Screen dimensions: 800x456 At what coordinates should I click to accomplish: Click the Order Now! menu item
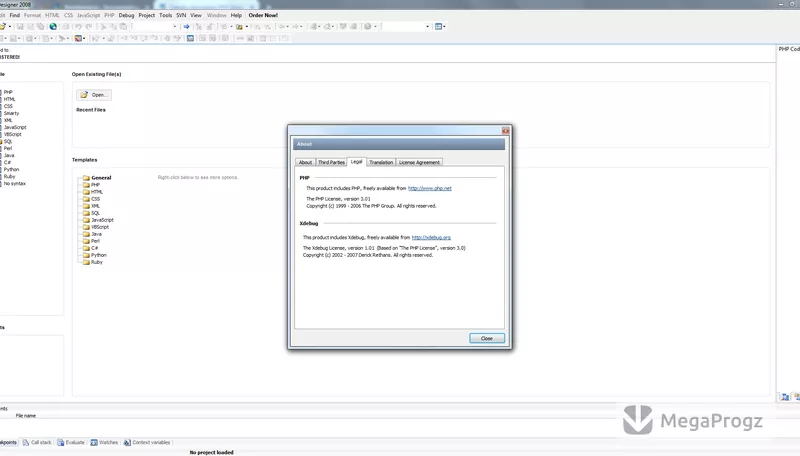(x=263, y=15)
